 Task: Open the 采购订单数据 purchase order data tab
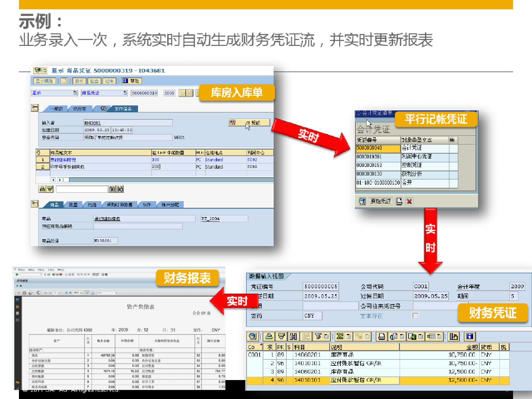(119, 205)
